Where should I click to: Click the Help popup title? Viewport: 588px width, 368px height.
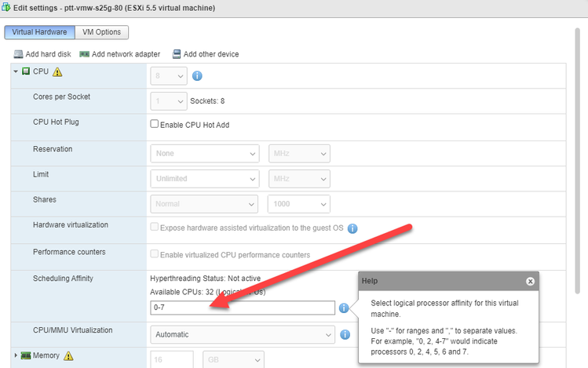(370, 281)
